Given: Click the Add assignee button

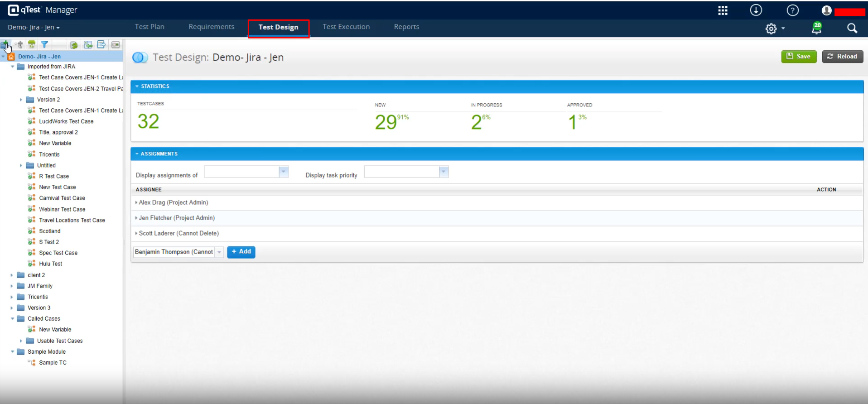Looking at the screenshot, I should 241,252.
